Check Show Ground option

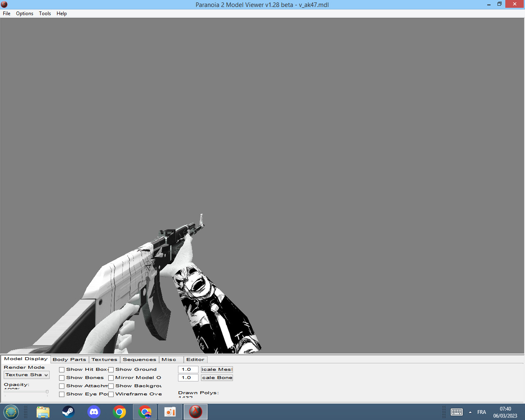coord(111,369)
